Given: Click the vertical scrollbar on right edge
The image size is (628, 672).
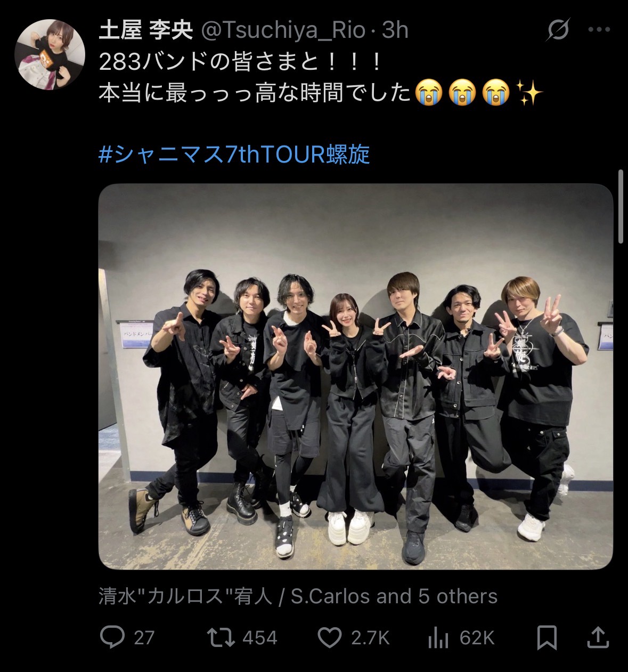Looking at the screenshot, I should [621, 207].
